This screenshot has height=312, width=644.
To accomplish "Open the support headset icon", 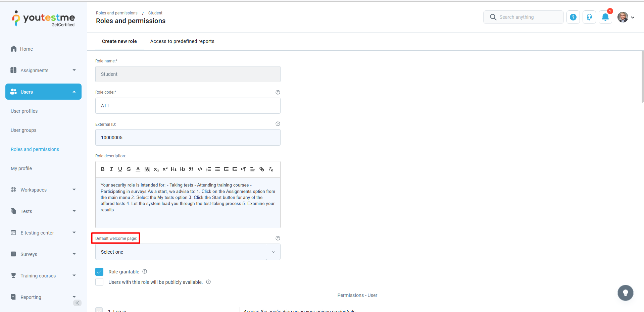I will coord(589,17).
